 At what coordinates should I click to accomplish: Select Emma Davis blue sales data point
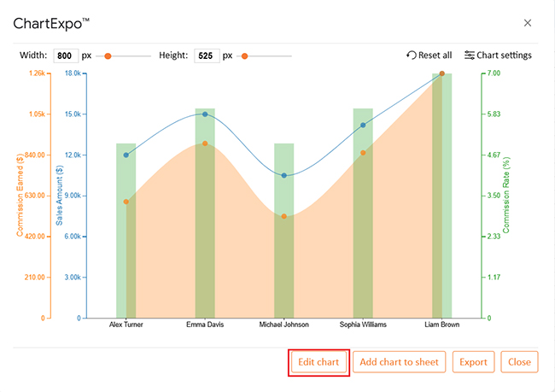[x=205, y=114]
